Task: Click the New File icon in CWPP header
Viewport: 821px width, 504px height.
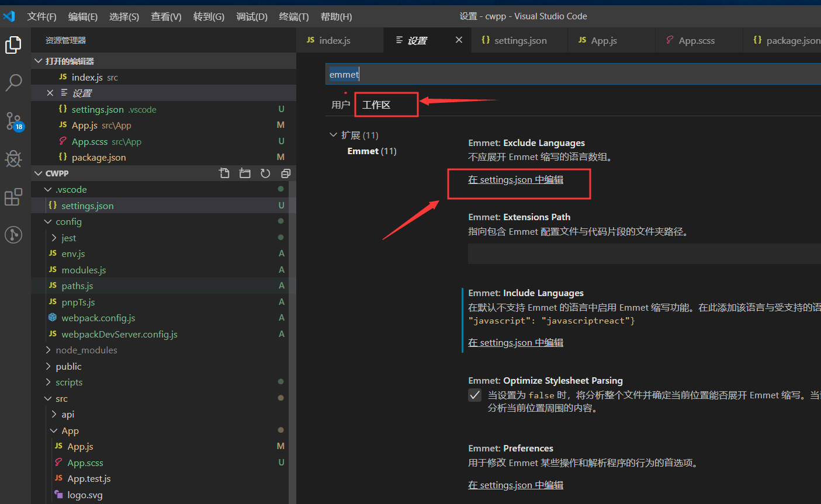Action: click(x=224, y=173)
